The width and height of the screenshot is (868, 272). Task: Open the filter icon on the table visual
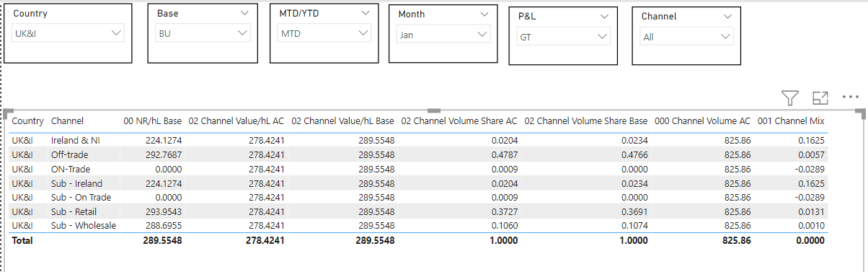pyautogui.click(x=790, y=98)
